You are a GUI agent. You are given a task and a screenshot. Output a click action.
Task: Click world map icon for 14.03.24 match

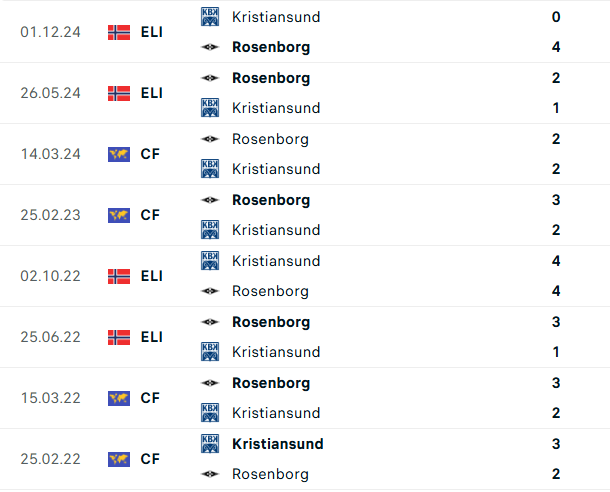pyautogui.click(x=119, y=154)
